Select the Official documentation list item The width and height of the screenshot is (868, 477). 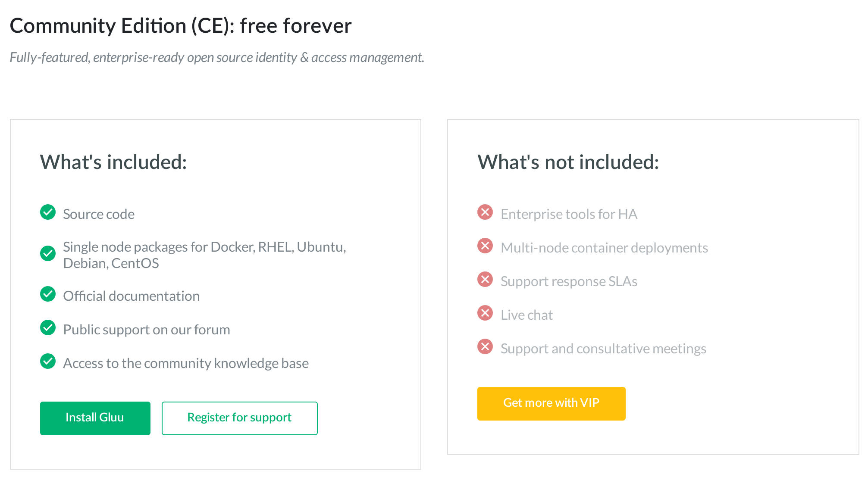coord(131,296)
